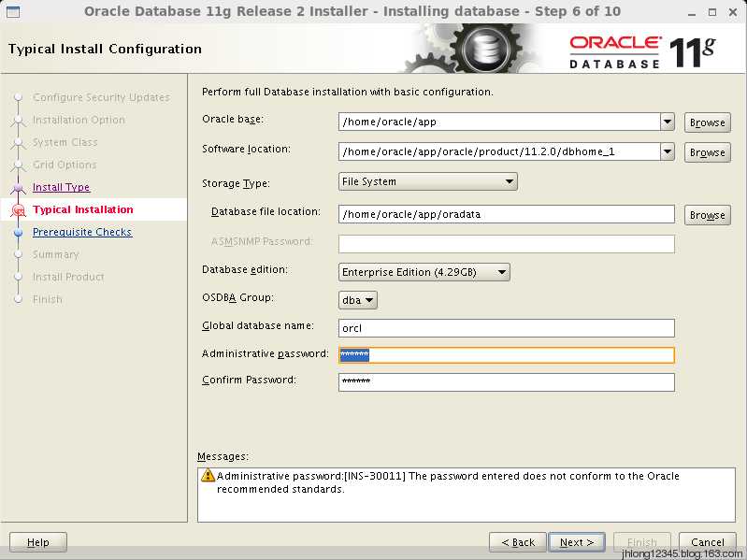Go to Prerequisite Checks step

82,232
